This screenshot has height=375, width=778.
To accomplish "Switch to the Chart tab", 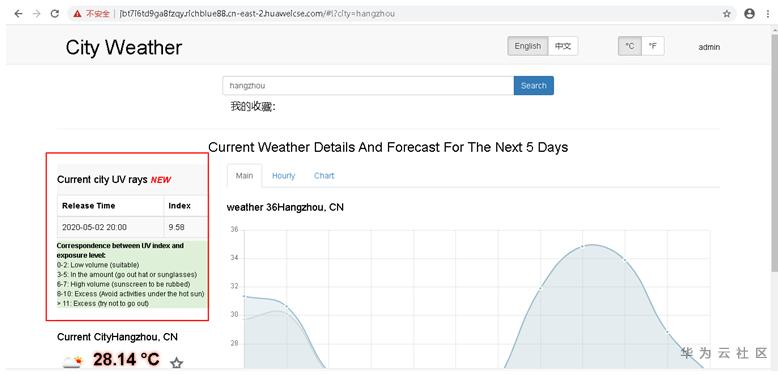I will 324,176.
